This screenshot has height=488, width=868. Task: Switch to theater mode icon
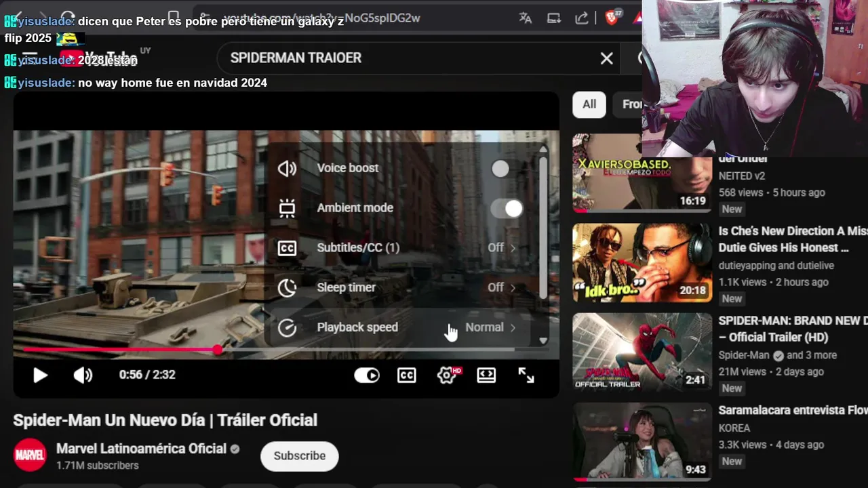[486, 375]
